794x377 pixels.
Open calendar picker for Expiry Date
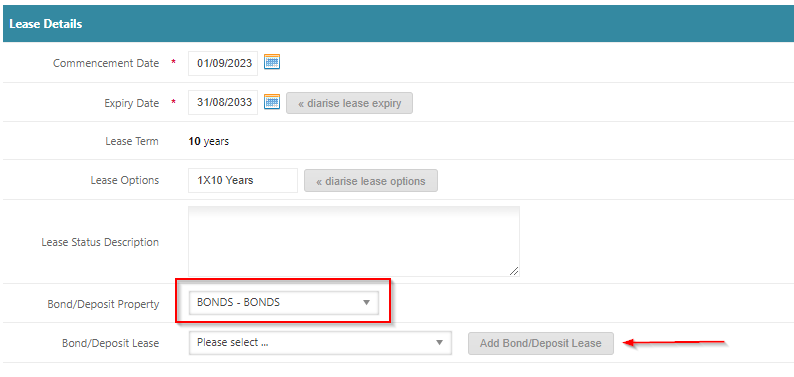tap(272, 102)
